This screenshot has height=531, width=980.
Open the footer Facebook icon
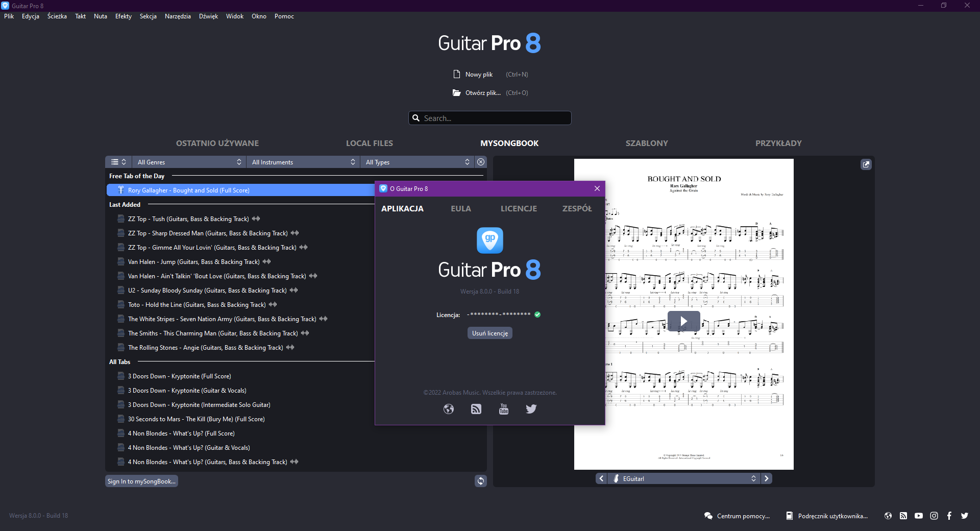949,516
